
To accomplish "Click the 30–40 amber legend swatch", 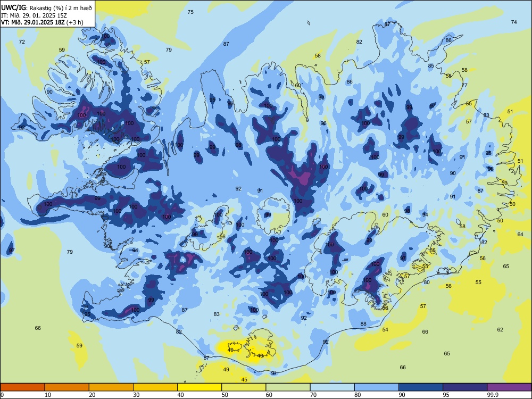I will click(155, 387).
